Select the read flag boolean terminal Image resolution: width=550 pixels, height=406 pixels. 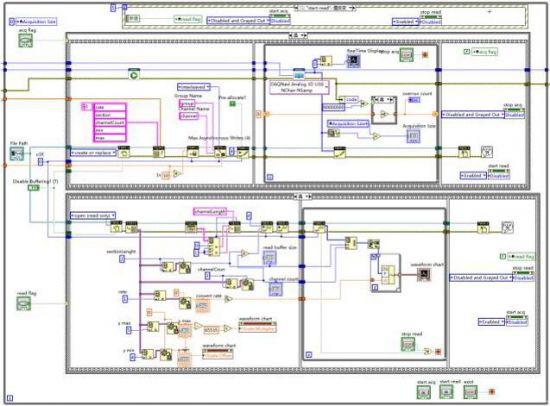pos(24,303)
